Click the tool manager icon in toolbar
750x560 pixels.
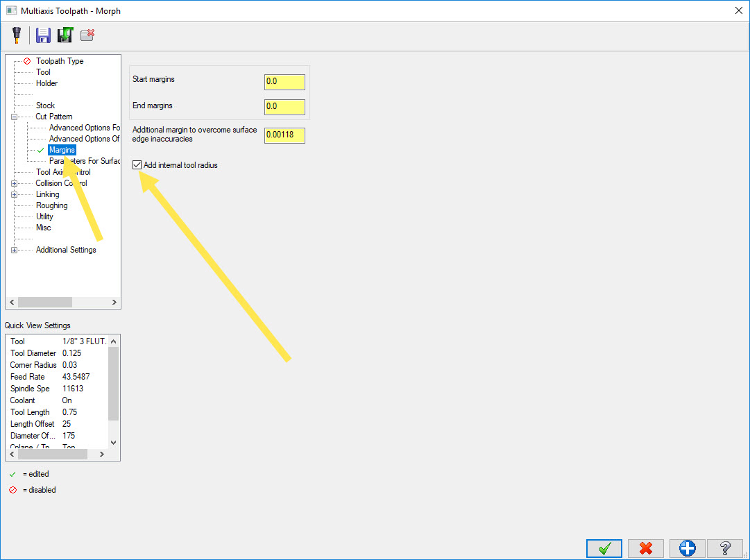(17, 35)
